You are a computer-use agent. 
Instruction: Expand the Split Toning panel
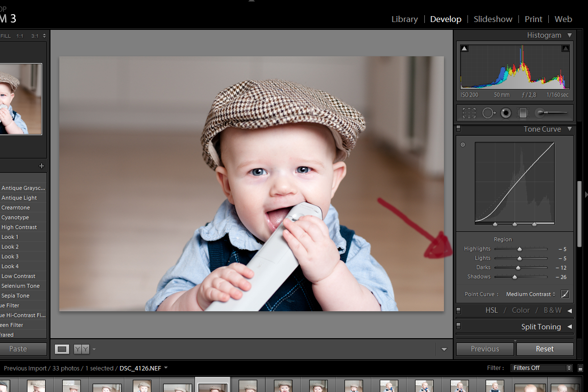coord(570,326)
